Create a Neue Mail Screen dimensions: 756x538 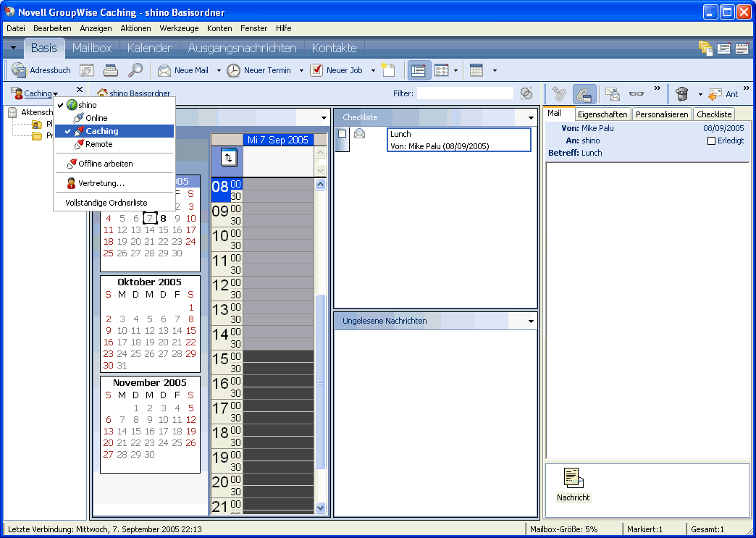click(182, 70)
